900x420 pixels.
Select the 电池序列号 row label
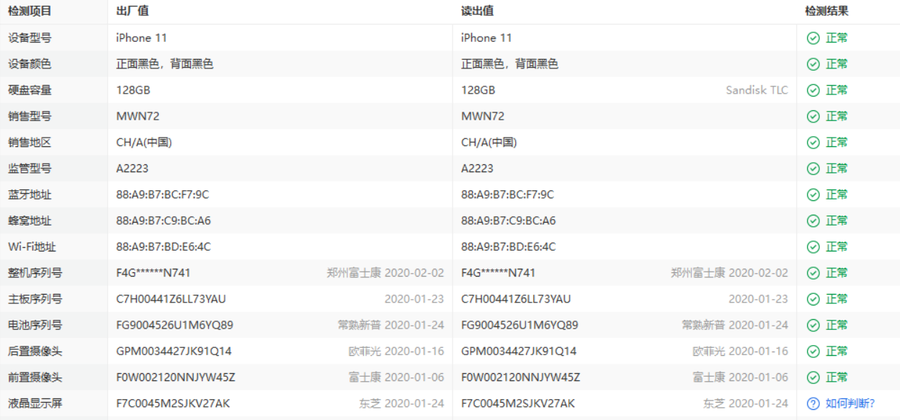34,325
